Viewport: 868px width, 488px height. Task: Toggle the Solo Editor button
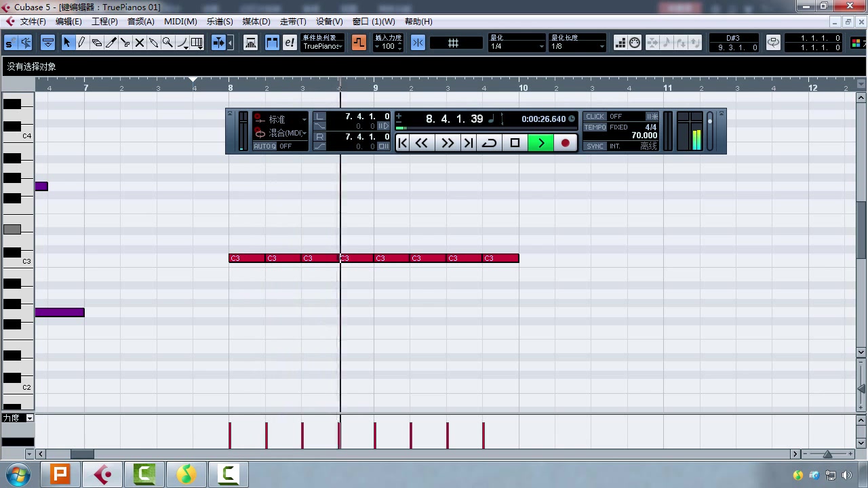click(9, 43)
